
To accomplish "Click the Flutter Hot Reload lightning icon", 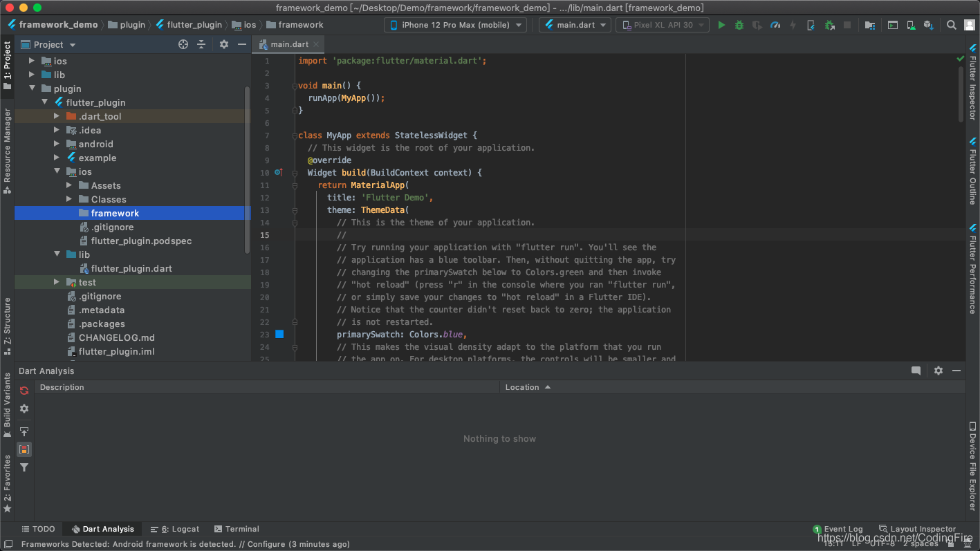I will click(x=793, y=25).
